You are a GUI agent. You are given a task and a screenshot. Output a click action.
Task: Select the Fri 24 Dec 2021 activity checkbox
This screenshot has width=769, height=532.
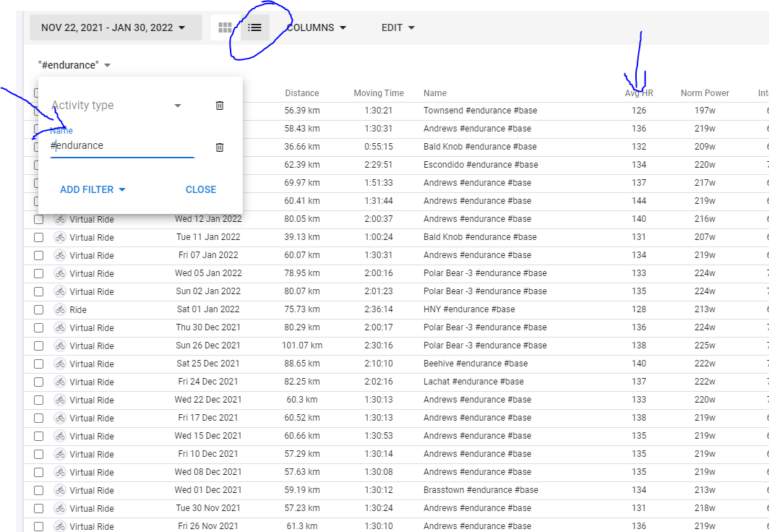point(39,382)
